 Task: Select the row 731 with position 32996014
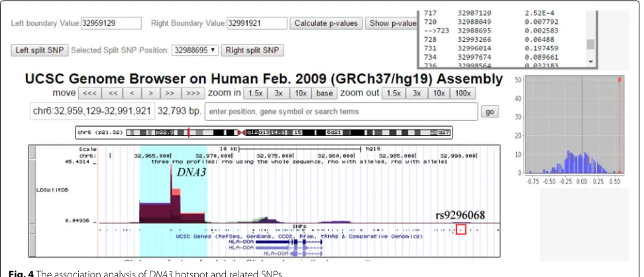pyautogui.click(x=491, y=48)
